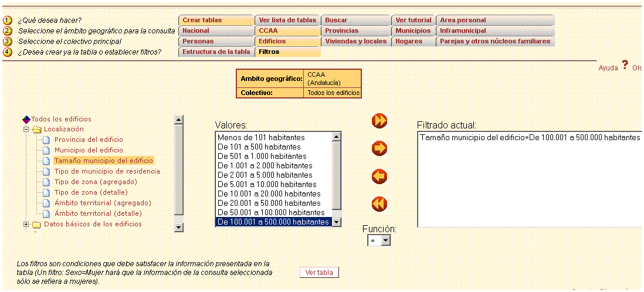Select Provincia del edificio variable
The width and height of the screenshot is (644, 292).
pos(89,140)
